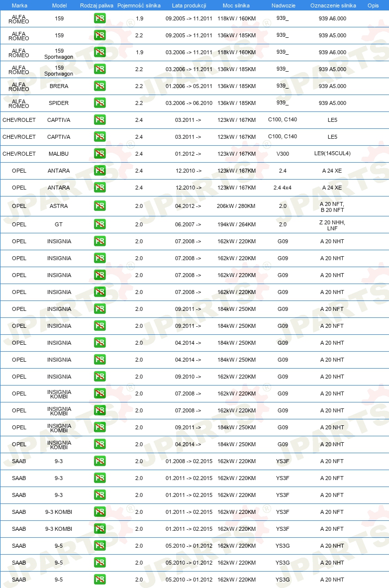Click the Moc silnika column header
This screenshot has height=588, width=389.
(x=236, y=5)
